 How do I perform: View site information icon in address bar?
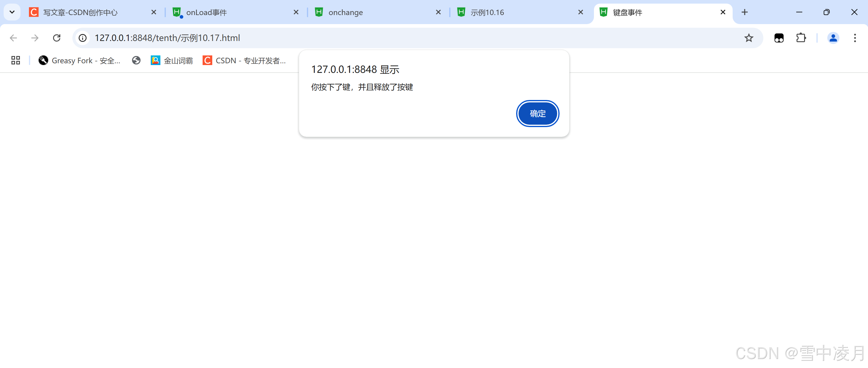coord(83,38)
